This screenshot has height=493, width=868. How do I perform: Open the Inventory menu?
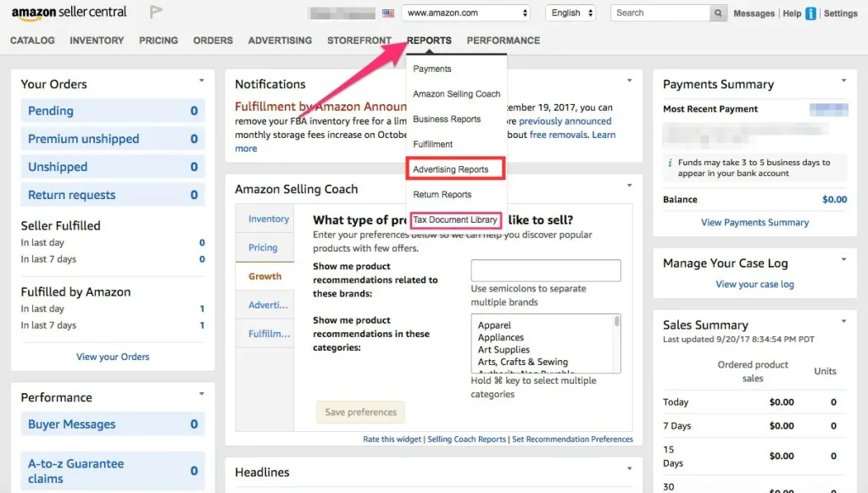click(97, 41)
